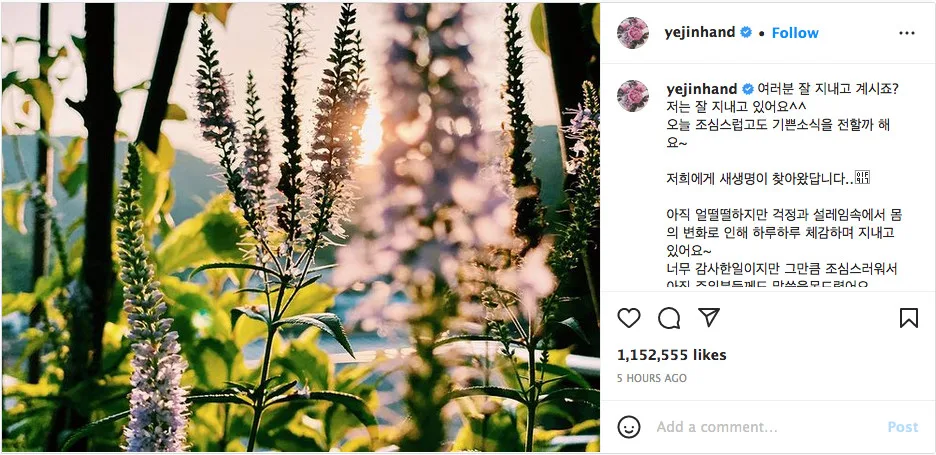Open the avatar beside the caption text
The width and height of the screenshot is (936, 455).
tap(633, 96)
